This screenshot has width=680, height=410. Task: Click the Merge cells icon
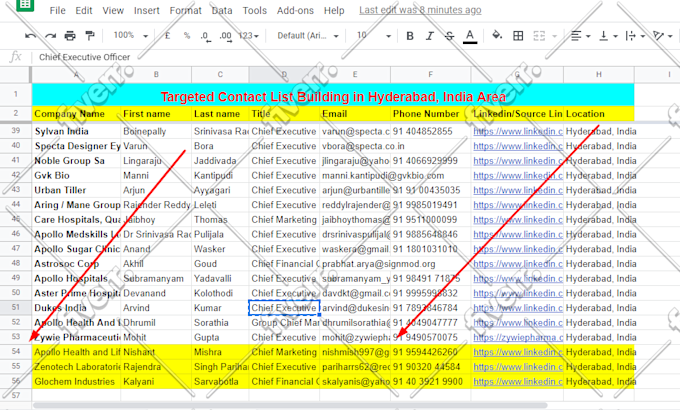pos(539,36)
